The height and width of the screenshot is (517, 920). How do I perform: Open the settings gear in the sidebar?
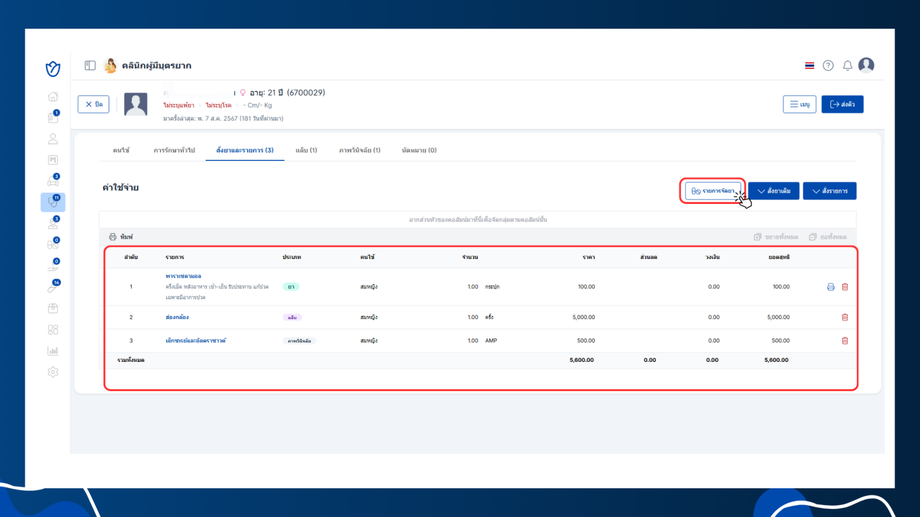tap(53, 372)
